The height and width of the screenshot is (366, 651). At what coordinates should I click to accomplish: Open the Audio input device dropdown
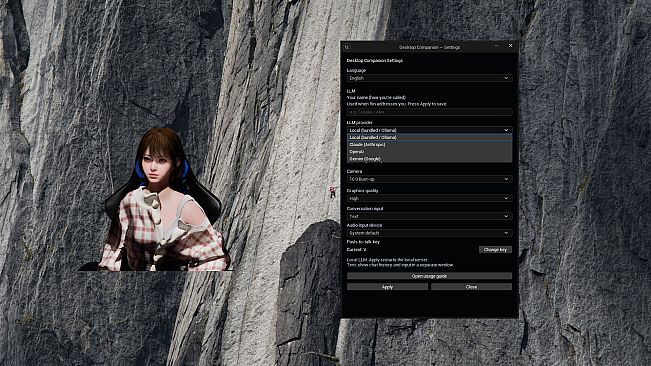tap(429, 233)
